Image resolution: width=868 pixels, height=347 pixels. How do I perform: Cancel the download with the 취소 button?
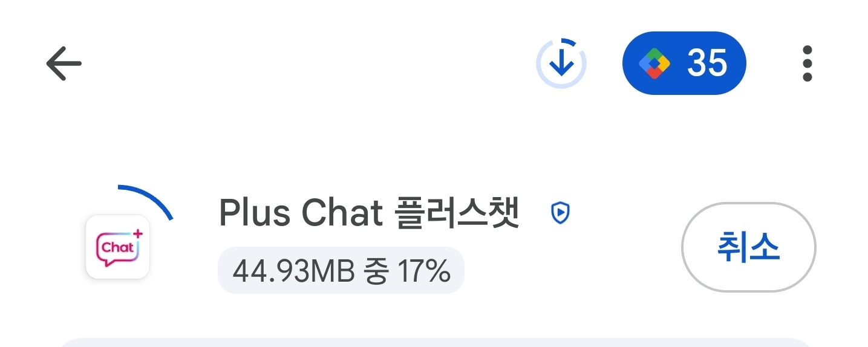749,247
